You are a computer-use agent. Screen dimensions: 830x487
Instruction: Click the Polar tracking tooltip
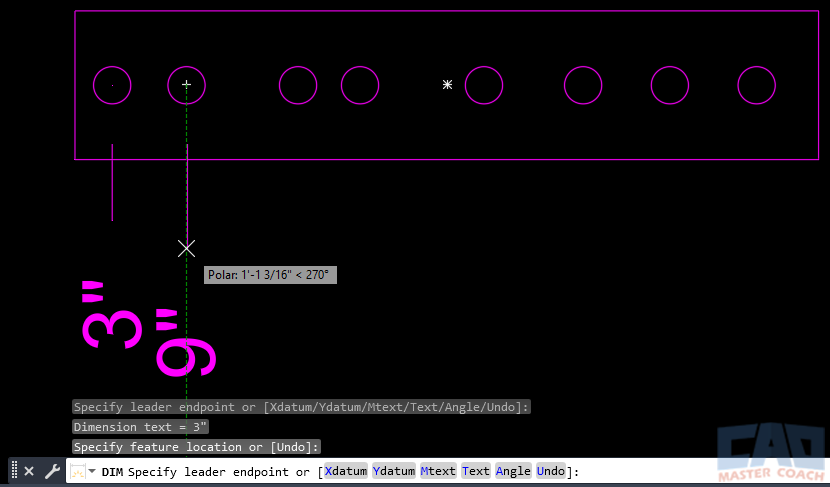270,275
